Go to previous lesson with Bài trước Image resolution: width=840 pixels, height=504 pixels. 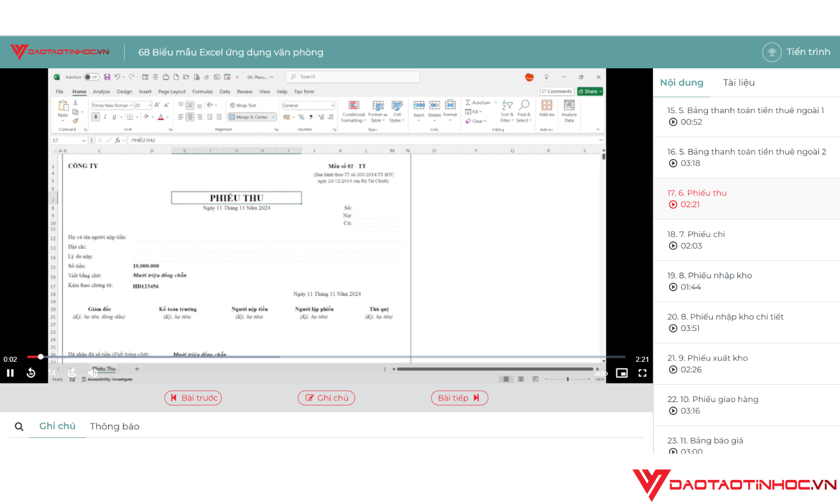tap(193, 398)
